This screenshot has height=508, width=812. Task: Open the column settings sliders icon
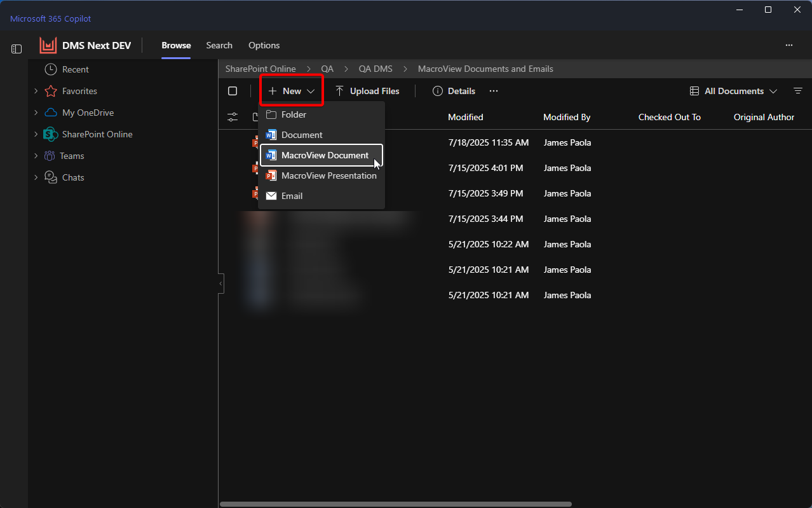click(233, 117)
